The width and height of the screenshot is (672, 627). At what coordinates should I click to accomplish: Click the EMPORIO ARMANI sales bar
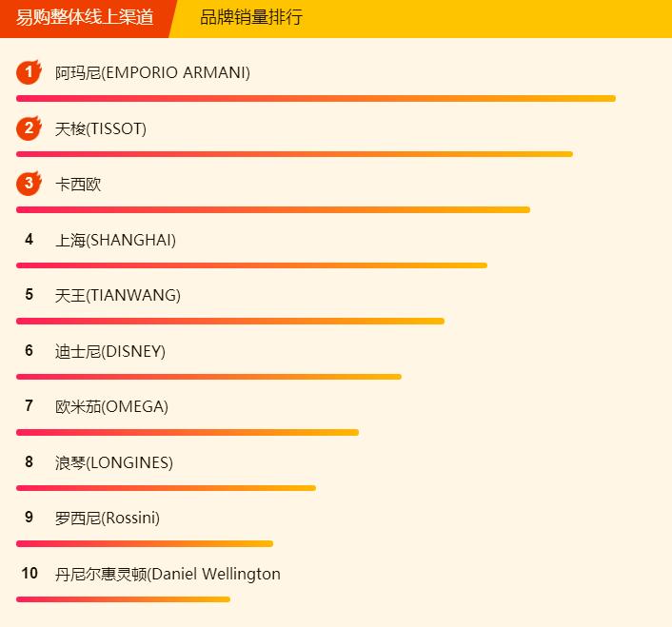point(316,98)
